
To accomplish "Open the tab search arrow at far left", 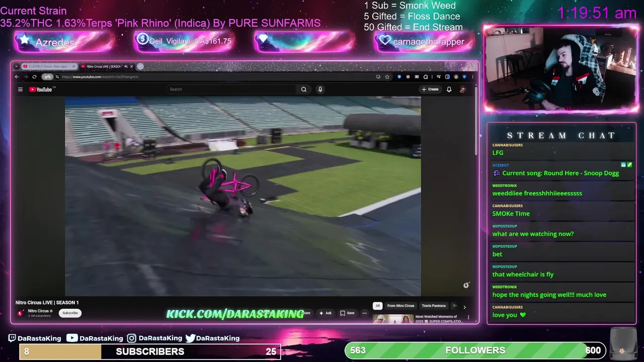I will (x=17, y=66).
